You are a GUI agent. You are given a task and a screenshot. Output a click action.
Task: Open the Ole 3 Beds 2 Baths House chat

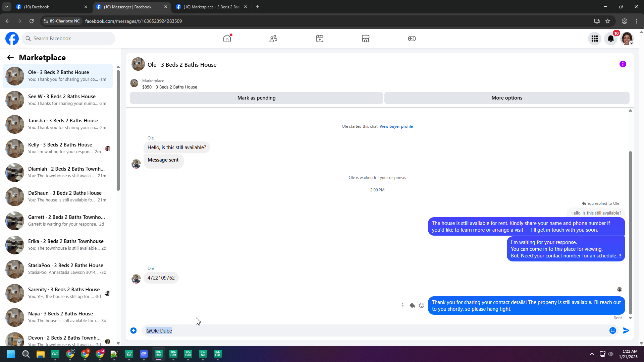click(x=58, y=76)
